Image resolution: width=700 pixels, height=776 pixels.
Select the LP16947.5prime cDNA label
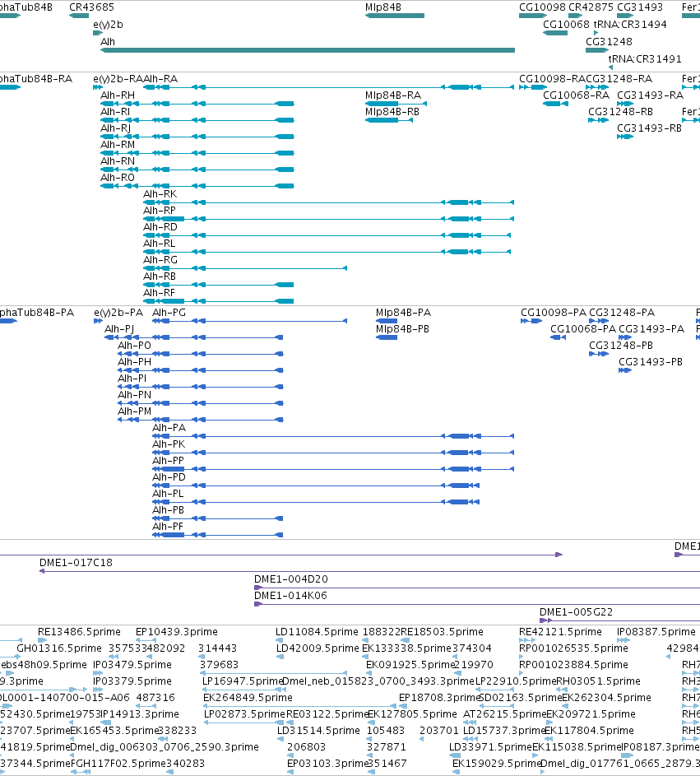pos(243,681)
